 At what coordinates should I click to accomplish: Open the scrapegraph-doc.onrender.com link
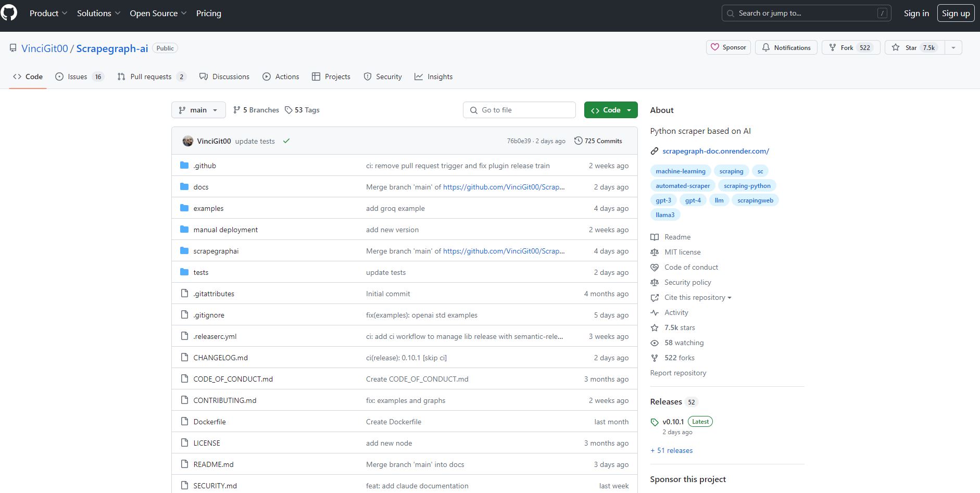point(715,151)
